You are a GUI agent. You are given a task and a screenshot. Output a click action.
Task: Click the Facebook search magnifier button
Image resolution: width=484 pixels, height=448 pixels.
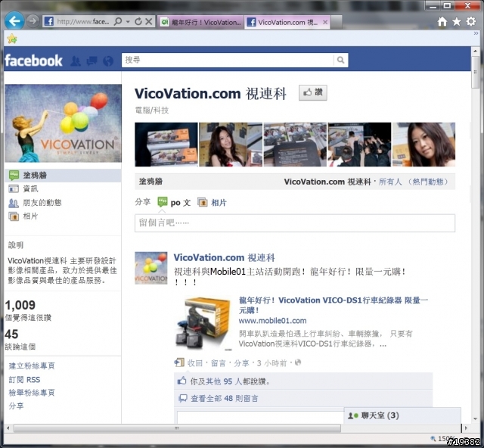coord(340,60)
